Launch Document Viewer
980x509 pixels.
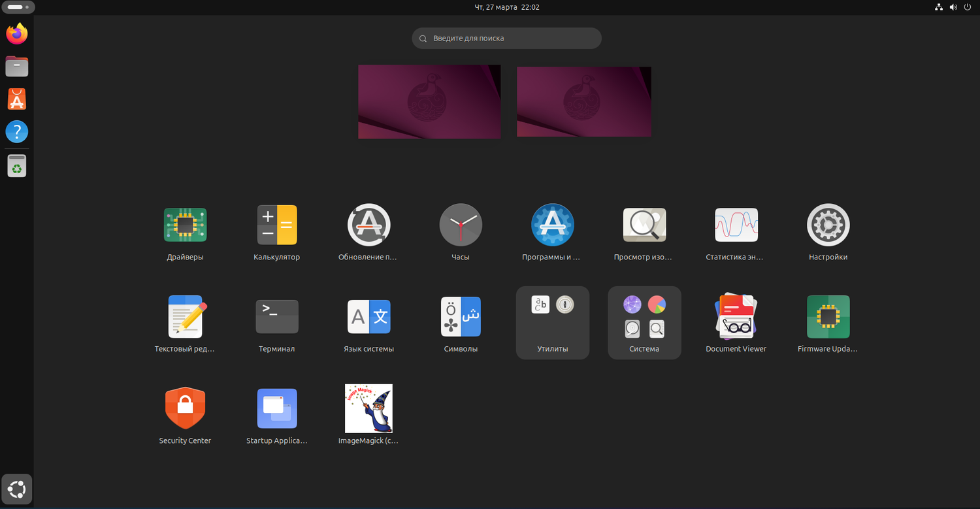tap(736, 317)
